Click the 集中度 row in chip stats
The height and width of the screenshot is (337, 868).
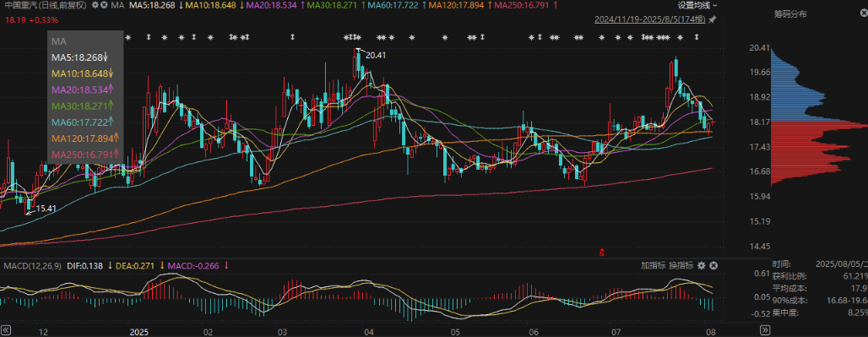coord(820,313)
